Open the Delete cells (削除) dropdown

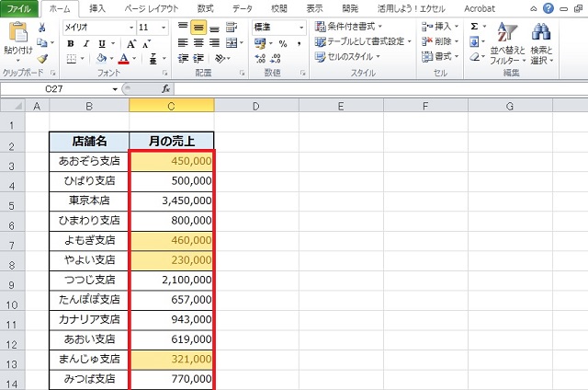[457, 41]
